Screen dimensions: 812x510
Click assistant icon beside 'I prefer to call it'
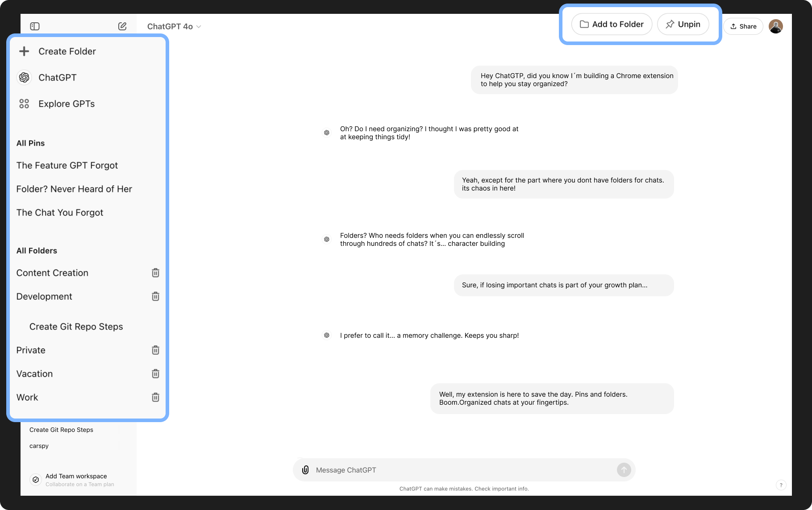327,335
